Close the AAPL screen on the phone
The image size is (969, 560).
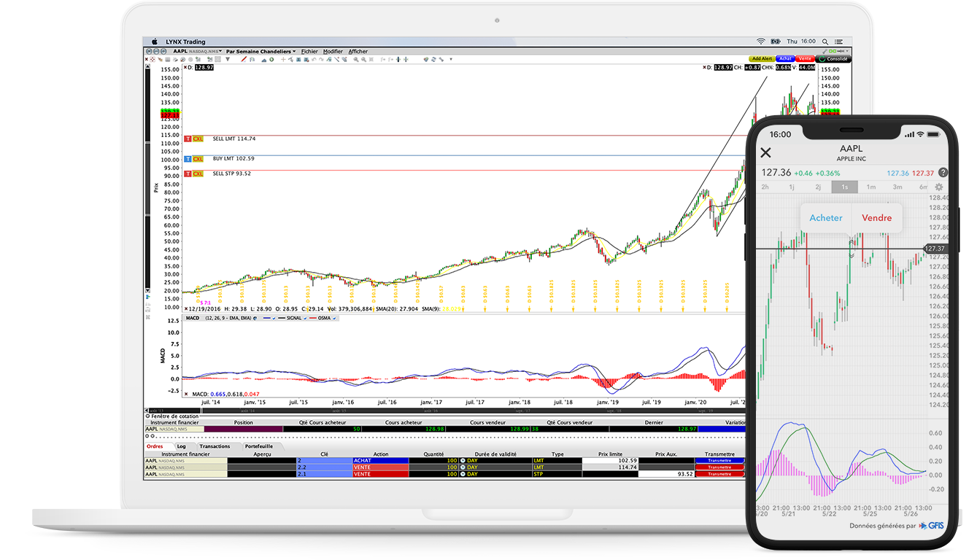pyautogui.click(x=765, y=152)
